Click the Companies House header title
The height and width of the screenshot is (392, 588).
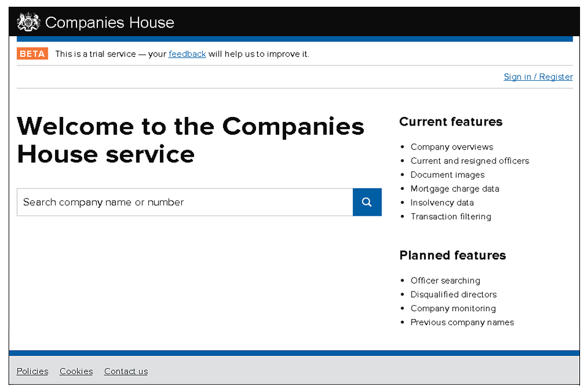point(110,23)
